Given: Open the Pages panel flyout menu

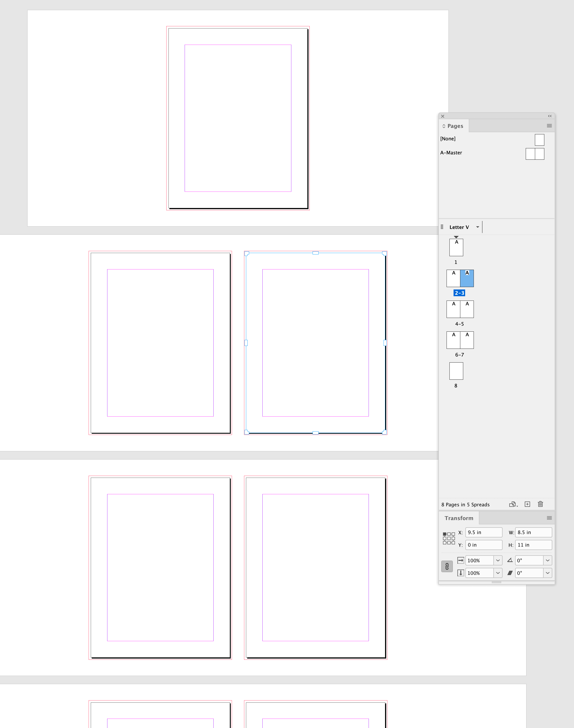Looking at the screenshot, I should tap(549, 126).
